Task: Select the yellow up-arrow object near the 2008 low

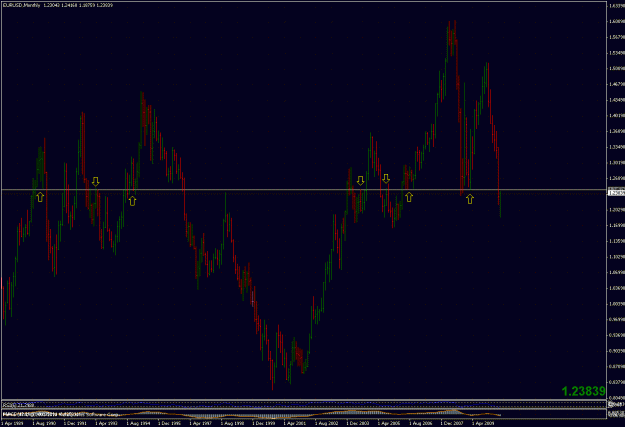Action: (470, 199)
